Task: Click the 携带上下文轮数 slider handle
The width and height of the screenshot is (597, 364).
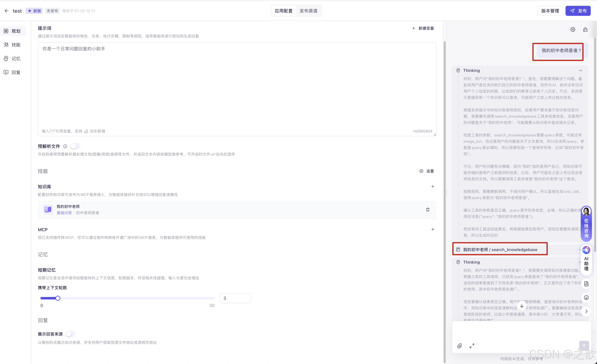Action: click(x=58, y=298)
